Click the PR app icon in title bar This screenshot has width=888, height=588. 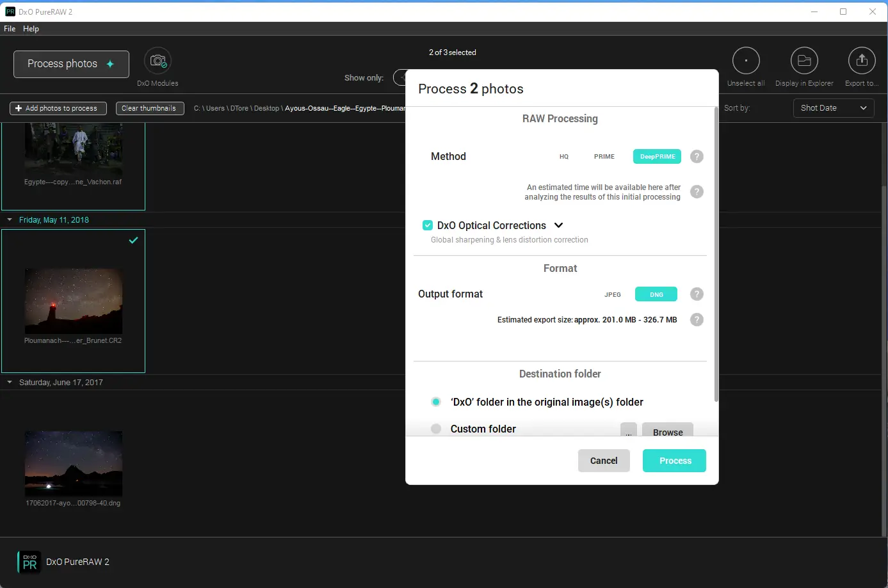point(10,12)
